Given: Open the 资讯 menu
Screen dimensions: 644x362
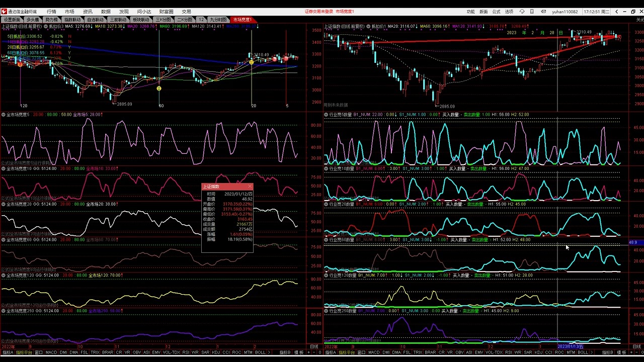Looking at the screenshot, I should pos(88,11).
